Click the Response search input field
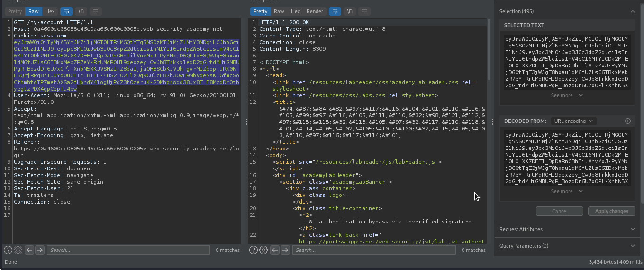644x270 pixels. point(373,250)
